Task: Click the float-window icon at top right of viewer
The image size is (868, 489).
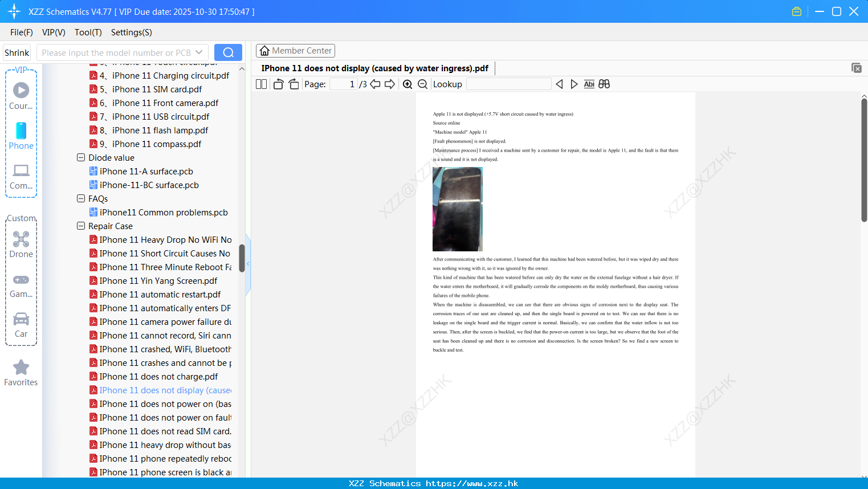Action: [x=857, y=68]
